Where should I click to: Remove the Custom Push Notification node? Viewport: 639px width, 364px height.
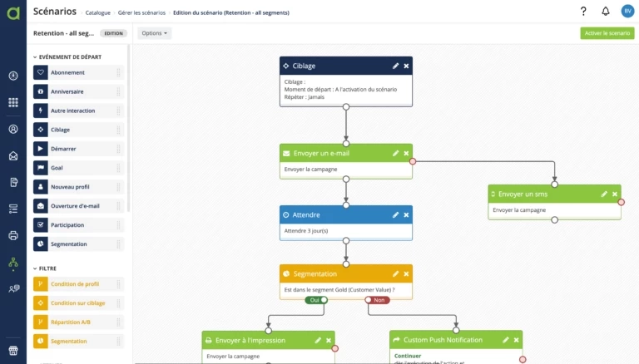[517, 340]
